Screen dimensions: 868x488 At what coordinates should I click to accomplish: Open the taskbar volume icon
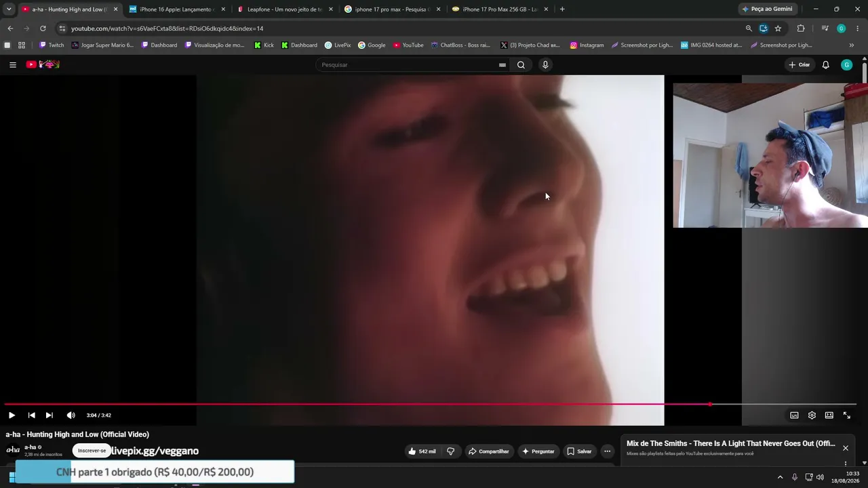tap(820, 477)
